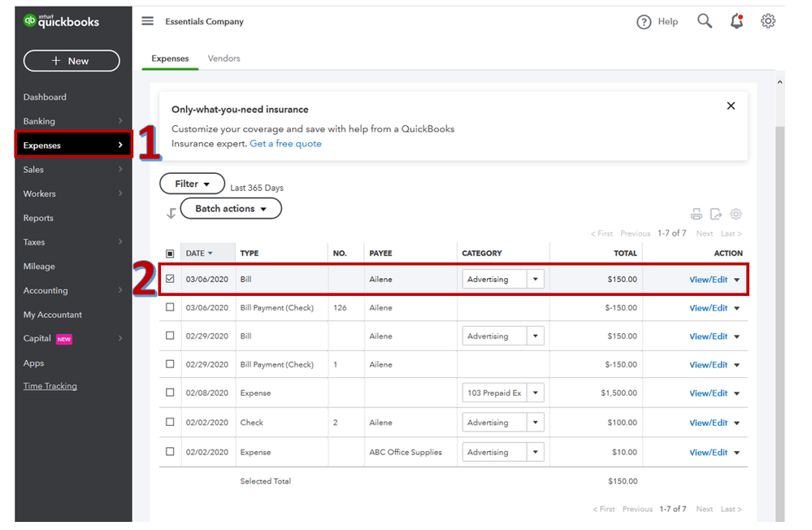The width and height of the screenshot is (812, 530).
Task: Click the batch selection arrow icon
Action: (x=171, y=213)
